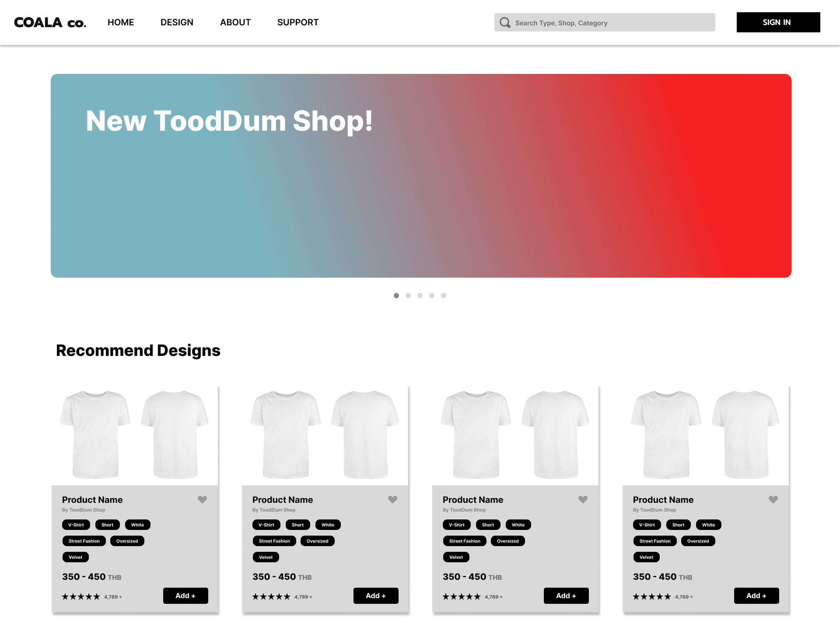Jump to the last carousel slide dot
840x641 pixels.
(444, 296)
